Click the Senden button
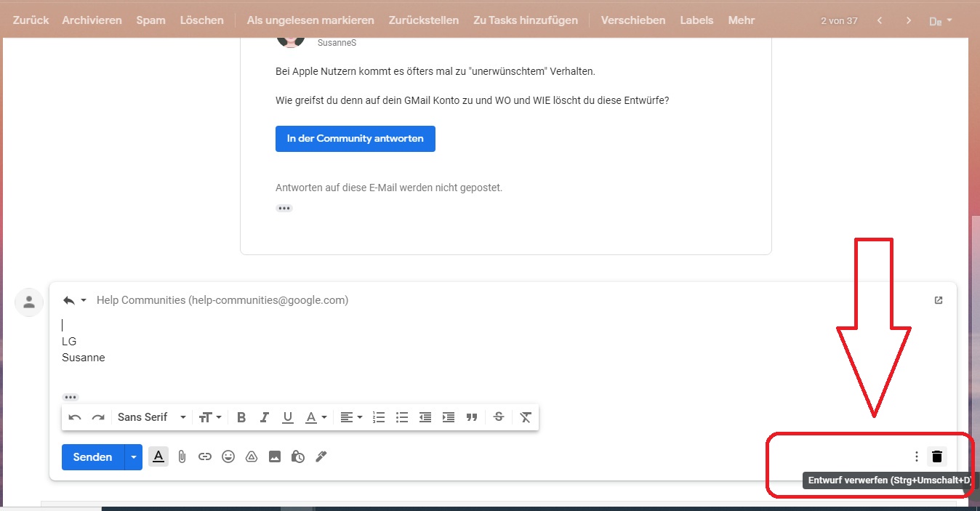This screenshot has width=980, height=511. 92,456
